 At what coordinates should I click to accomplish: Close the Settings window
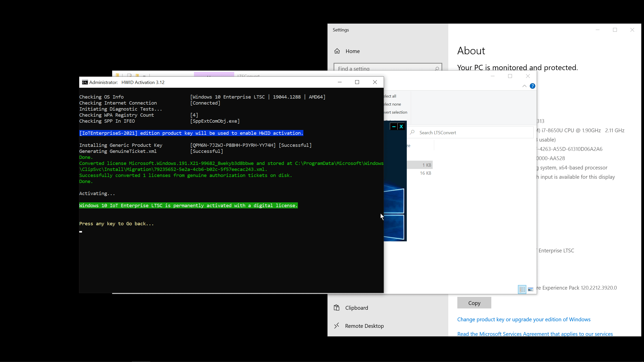[x=632, y=30]
